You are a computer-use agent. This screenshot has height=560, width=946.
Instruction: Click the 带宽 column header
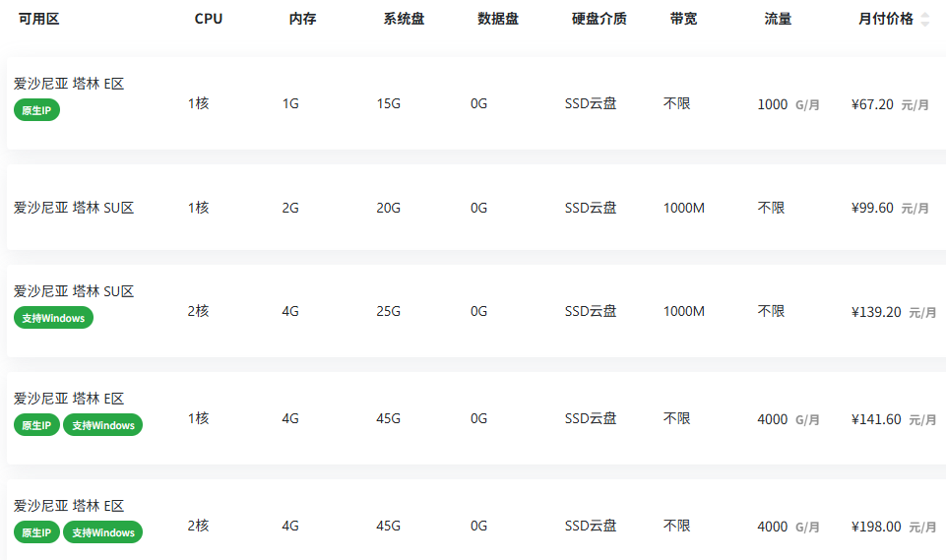tap(683, 19)
